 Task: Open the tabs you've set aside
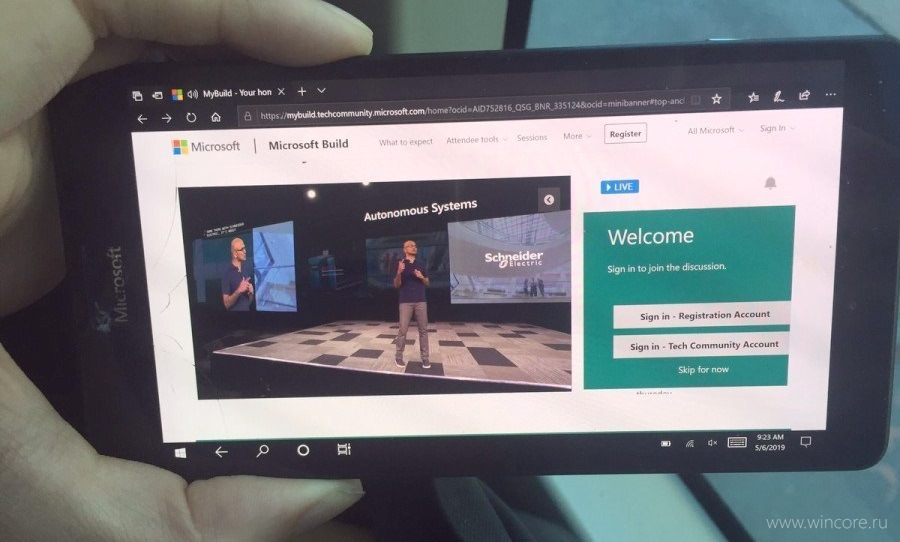(137, 96)
